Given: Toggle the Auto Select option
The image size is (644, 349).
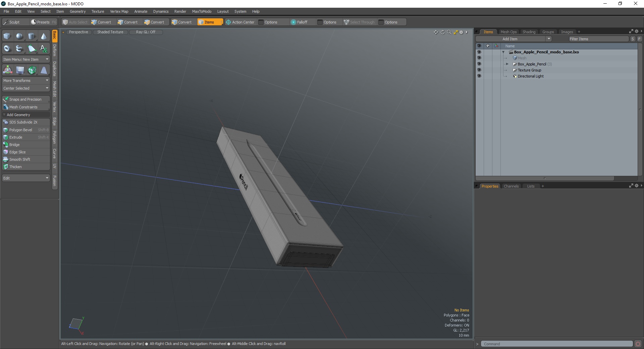Looking at the screenshot, I should [x=75, y=22].
